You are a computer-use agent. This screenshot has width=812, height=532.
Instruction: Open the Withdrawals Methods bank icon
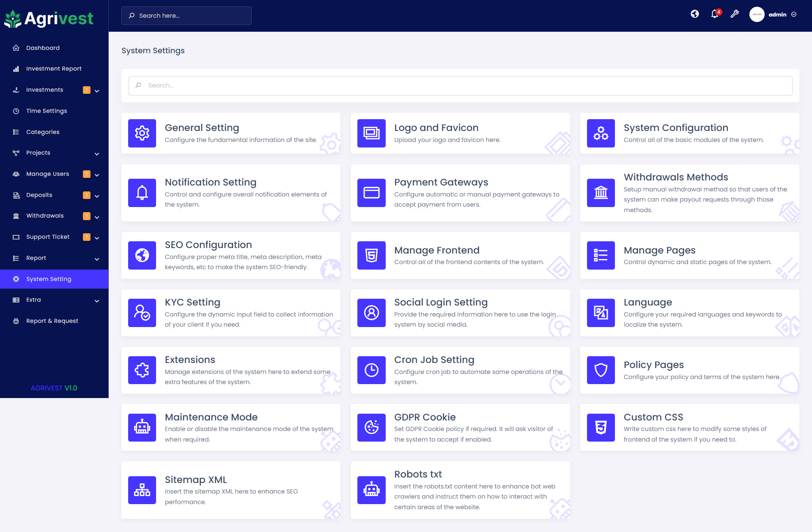[600, 193]
